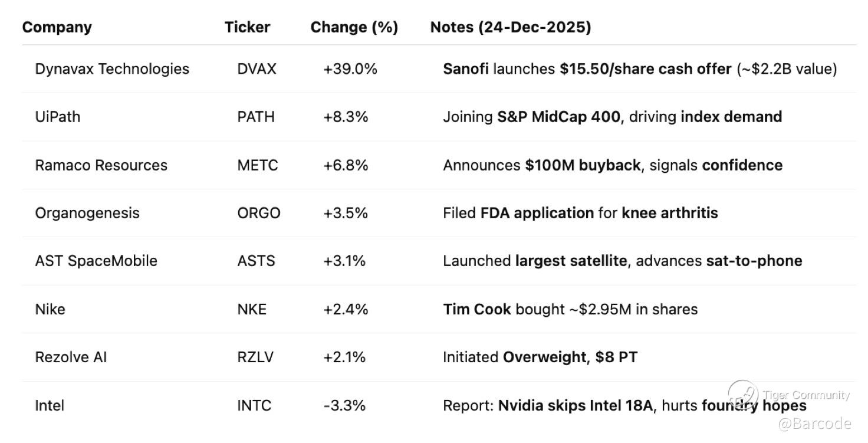Click the ORGO ticker symbol
The height and width of the screenshot is (443, 868).
[259, 213]
